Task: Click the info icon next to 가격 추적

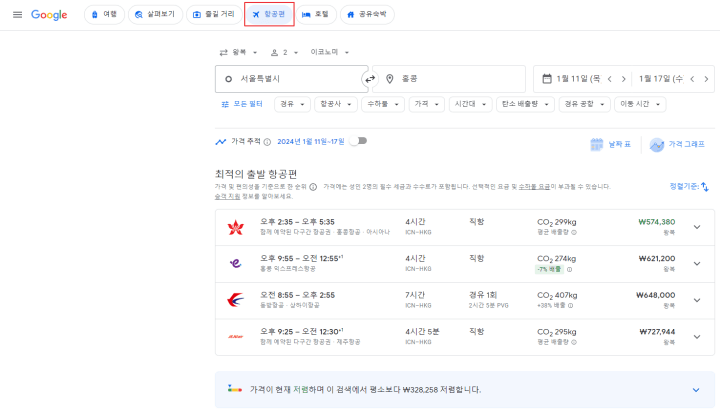Action: coord(267,142)
